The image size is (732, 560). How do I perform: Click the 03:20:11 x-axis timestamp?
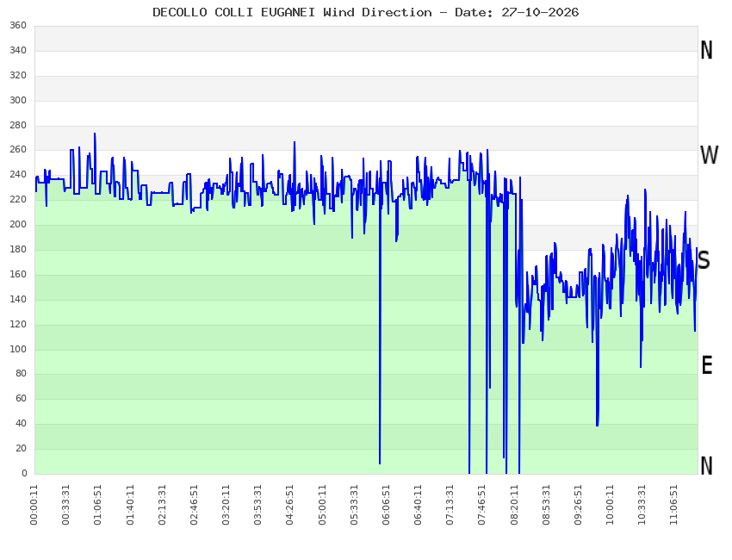click(226, 505)
